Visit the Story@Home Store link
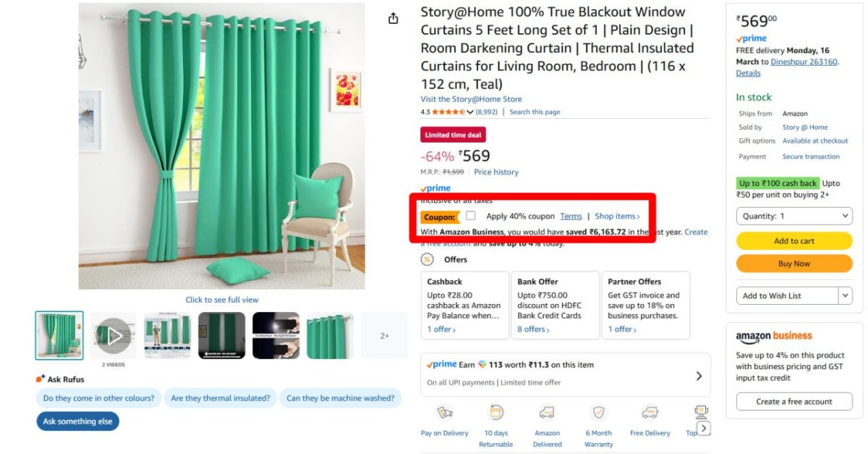868x454 pixels. point(471,99)
